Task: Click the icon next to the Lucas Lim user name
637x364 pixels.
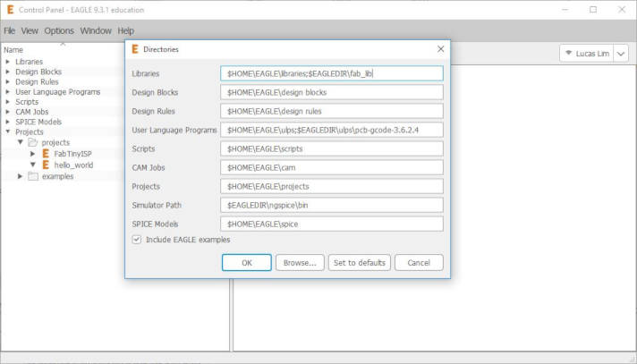Action: (569, 54)
